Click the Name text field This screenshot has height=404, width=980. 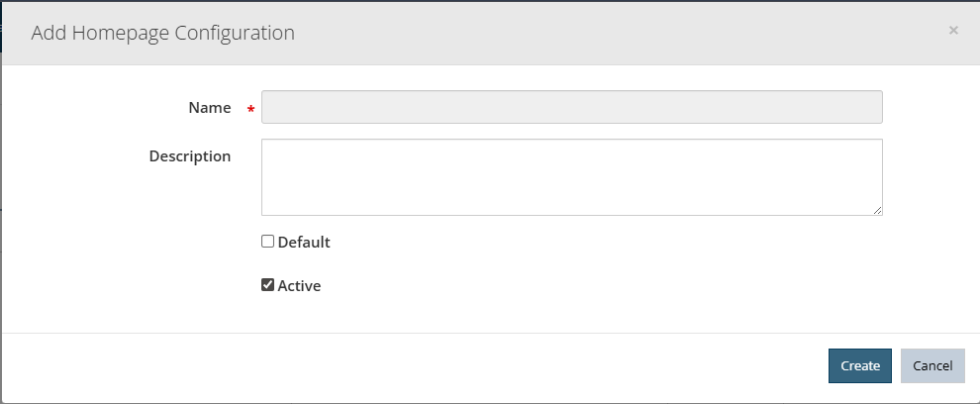[x=572, y=107]
